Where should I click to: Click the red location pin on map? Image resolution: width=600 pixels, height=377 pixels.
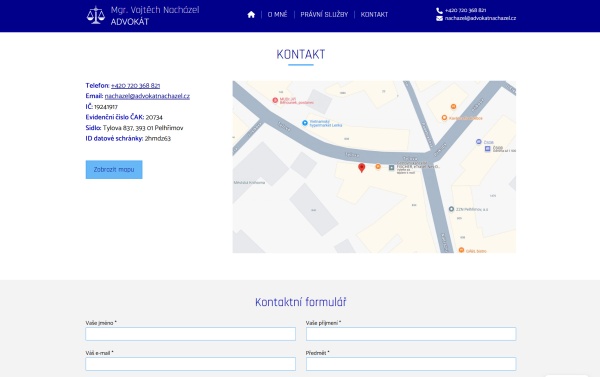[362, 168]
